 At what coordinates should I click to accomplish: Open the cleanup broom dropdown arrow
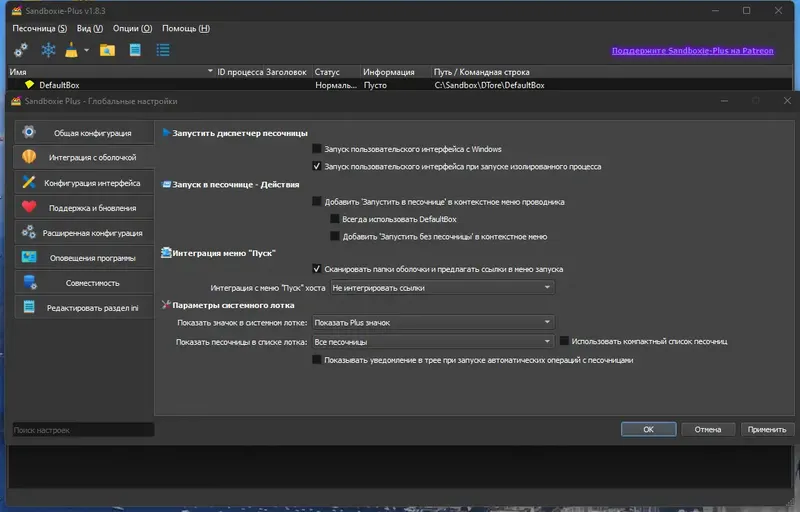tap(86, 50)
